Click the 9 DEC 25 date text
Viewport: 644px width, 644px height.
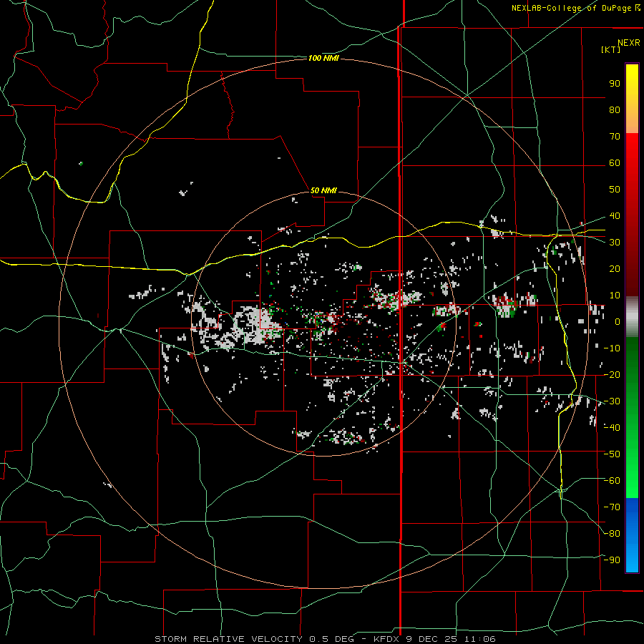[x=432, y=639]
